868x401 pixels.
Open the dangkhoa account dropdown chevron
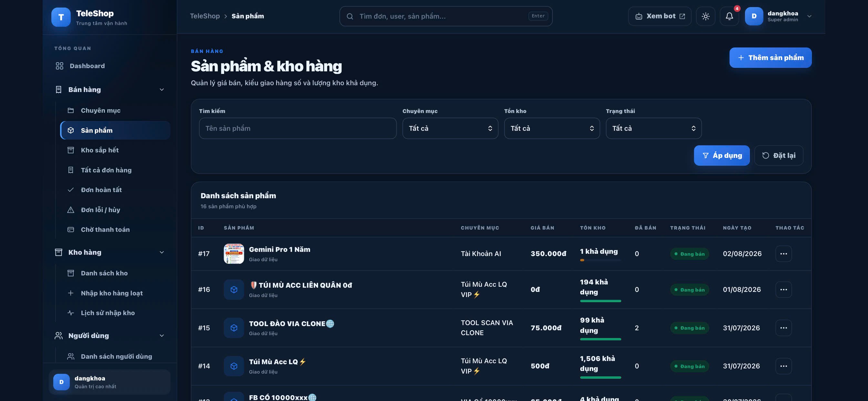click(809, 16)
